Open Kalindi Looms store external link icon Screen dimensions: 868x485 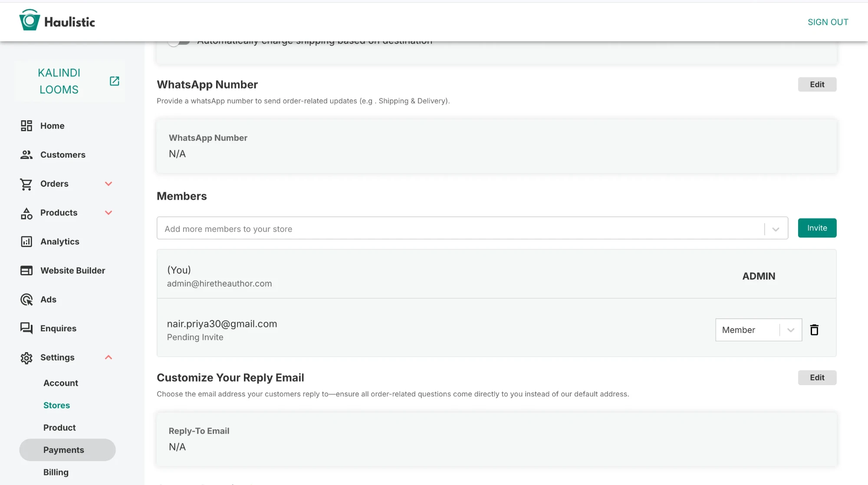pyautogui.click(x=114, y=81)
